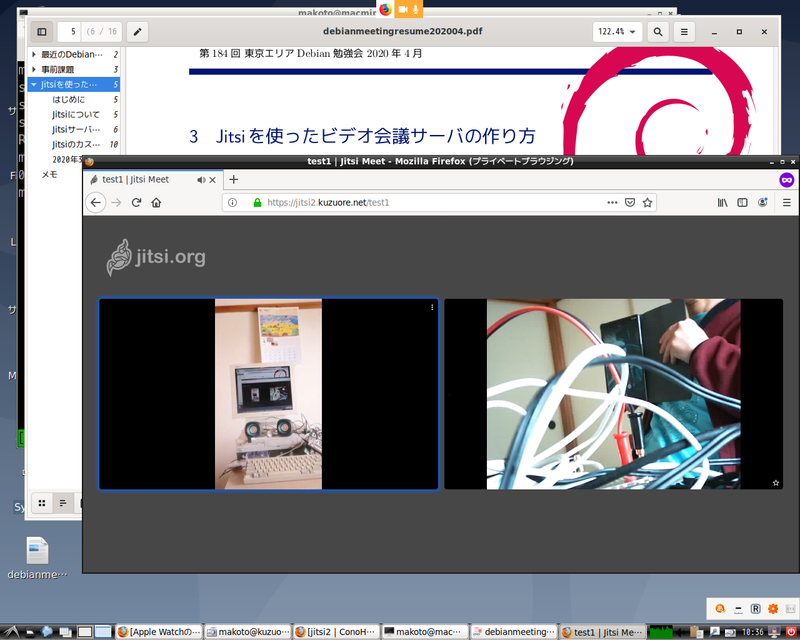Show site information via the info icon
The height and width of the screenshot is (640, 800).
(x=232, y=203)
